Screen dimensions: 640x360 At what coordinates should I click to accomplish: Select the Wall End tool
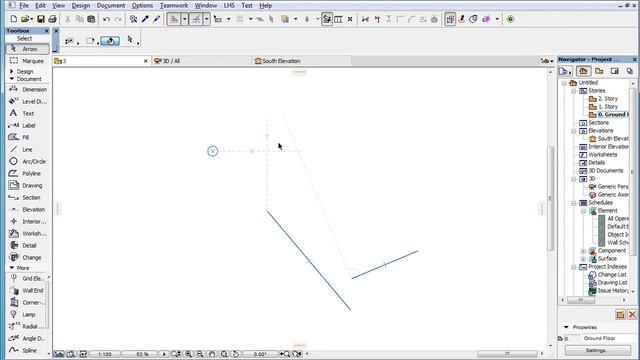[x=27, y=290]
